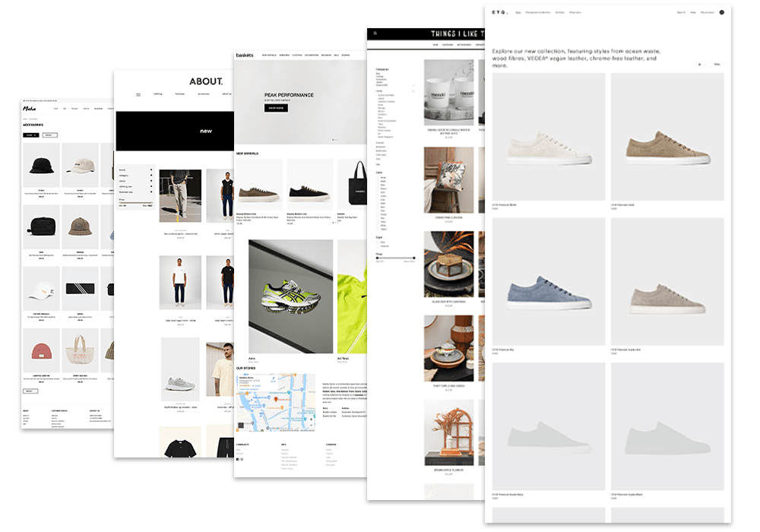Click My account link on ETQ page
Screen dimensions: 760x532
[707, 13]
